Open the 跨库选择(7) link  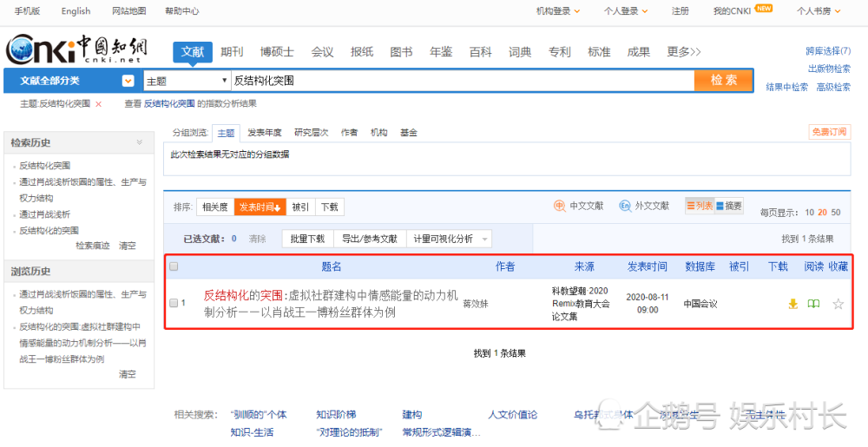[828, 51]
